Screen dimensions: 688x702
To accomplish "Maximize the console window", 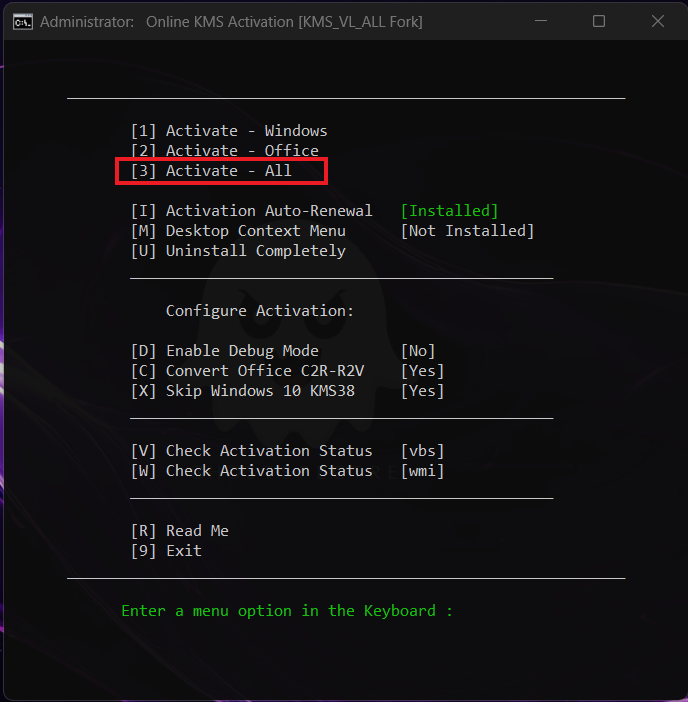I will 598,21.
